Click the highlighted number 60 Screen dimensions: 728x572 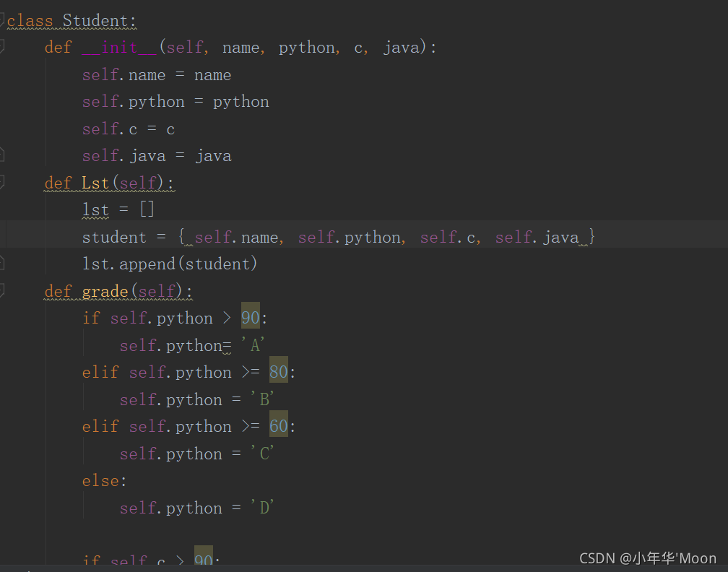[279, 426]
